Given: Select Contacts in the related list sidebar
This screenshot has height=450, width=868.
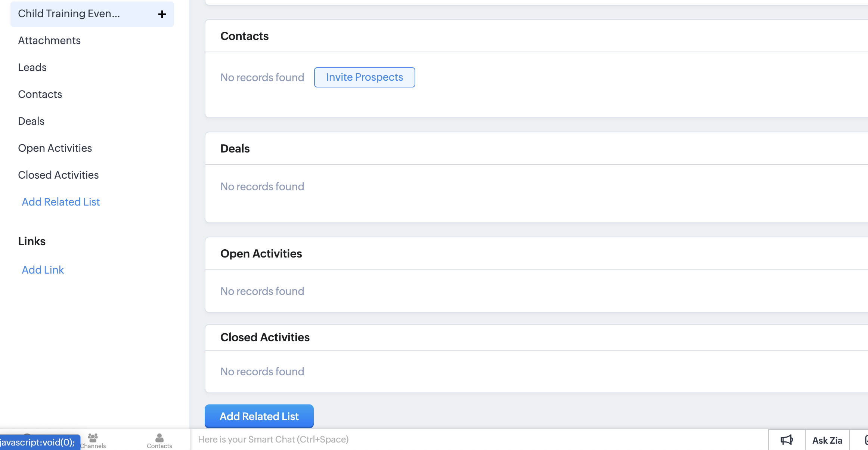Looking at the screenshot, I should point(40,94).
